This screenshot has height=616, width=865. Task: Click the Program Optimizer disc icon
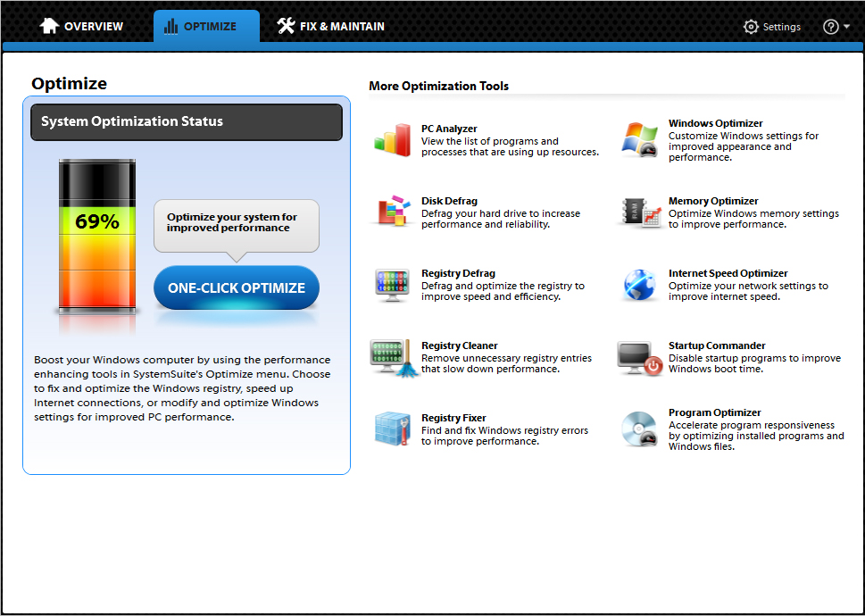639,429
